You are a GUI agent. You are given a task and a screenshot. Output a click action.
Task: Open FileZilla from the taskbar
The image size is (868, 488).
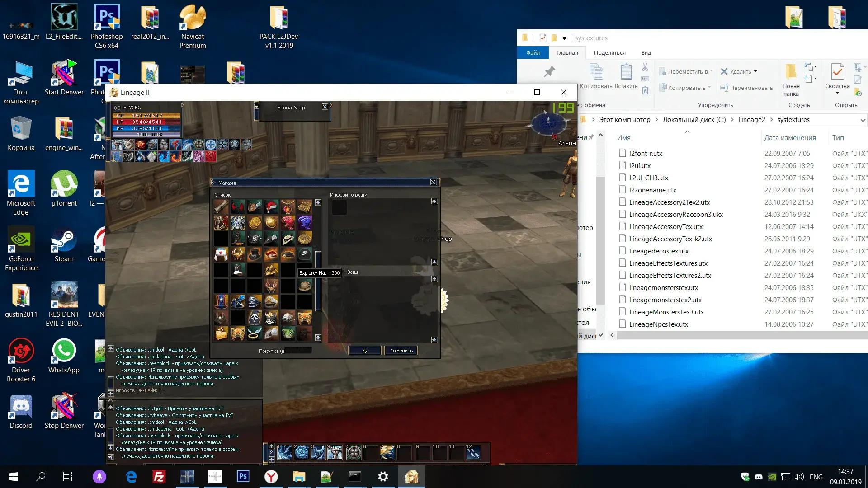[x=159, y=477]
